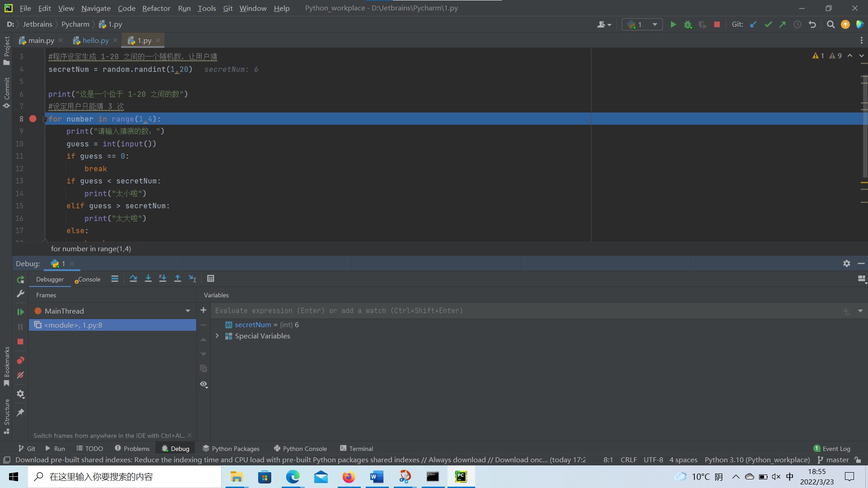Open the Evaluate Expression calculator icon

tap(211, 279)
